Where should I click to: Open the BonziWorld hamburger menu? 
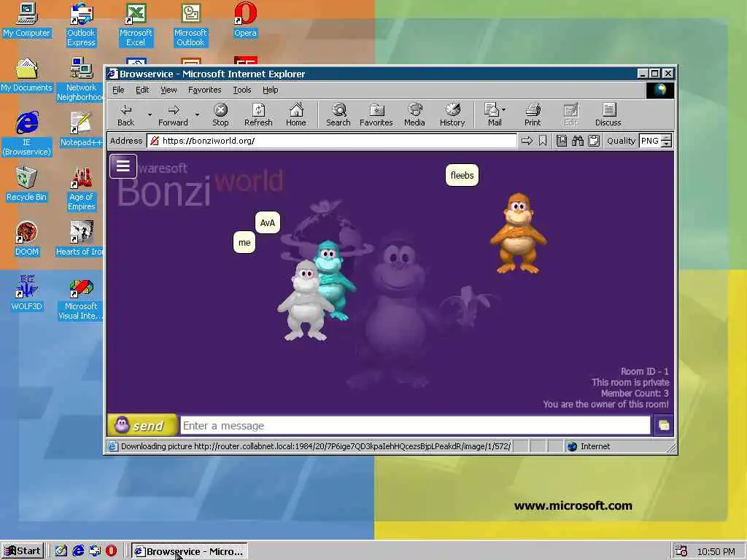[x=123, y=166]
